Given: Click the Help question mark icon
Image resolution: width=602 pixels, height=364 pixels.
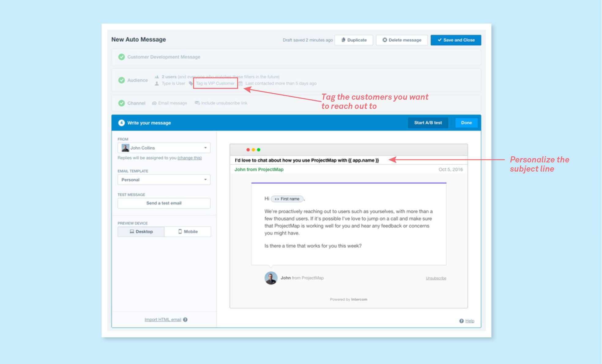Looking at the screenshot, I should pyautogui.click(x=461, y=321).
